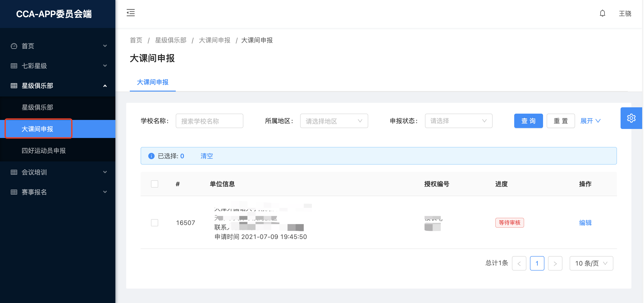Check the select-all header checkbox
Image resolution: width=644 pixels, height=303 pixels.
155,184
